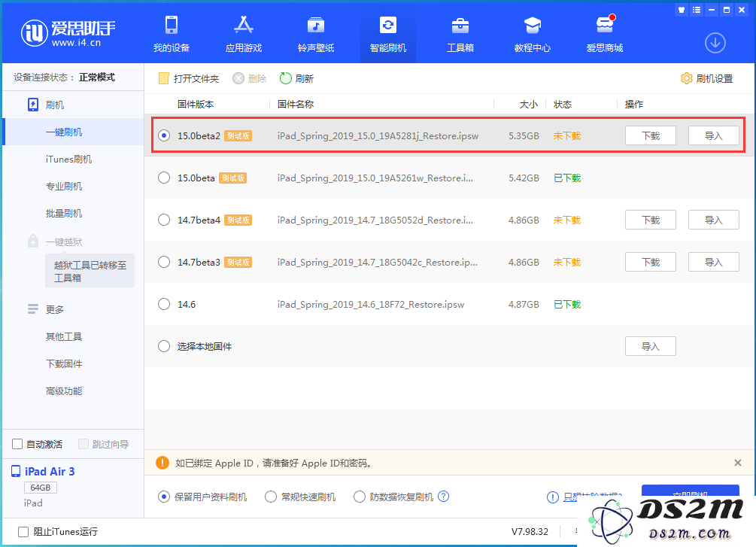Screen dimensions: 756x547
Task: Click filename iPad_Spring_2019_14.6_18F72_Restore.ipsw
Action: (x=371, y=305)
